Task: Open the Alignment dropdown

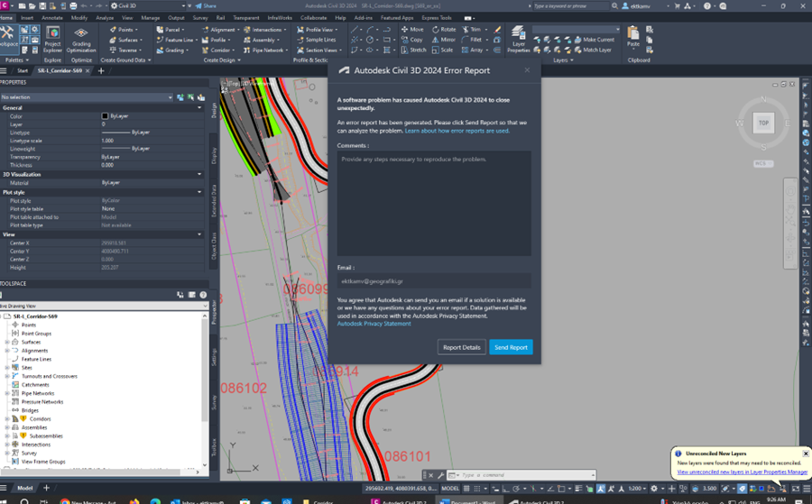Action: (221, 30)
